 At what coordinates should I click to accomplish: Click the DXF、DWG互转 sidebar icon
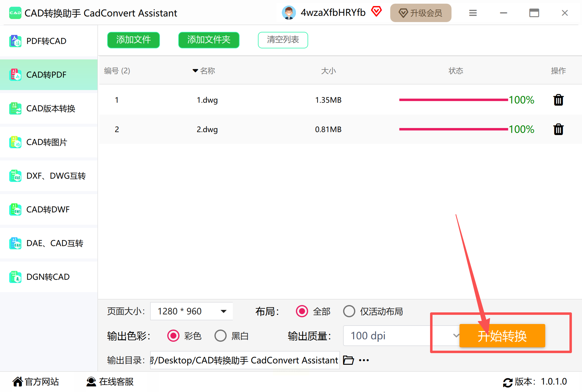tap(15, 176)
